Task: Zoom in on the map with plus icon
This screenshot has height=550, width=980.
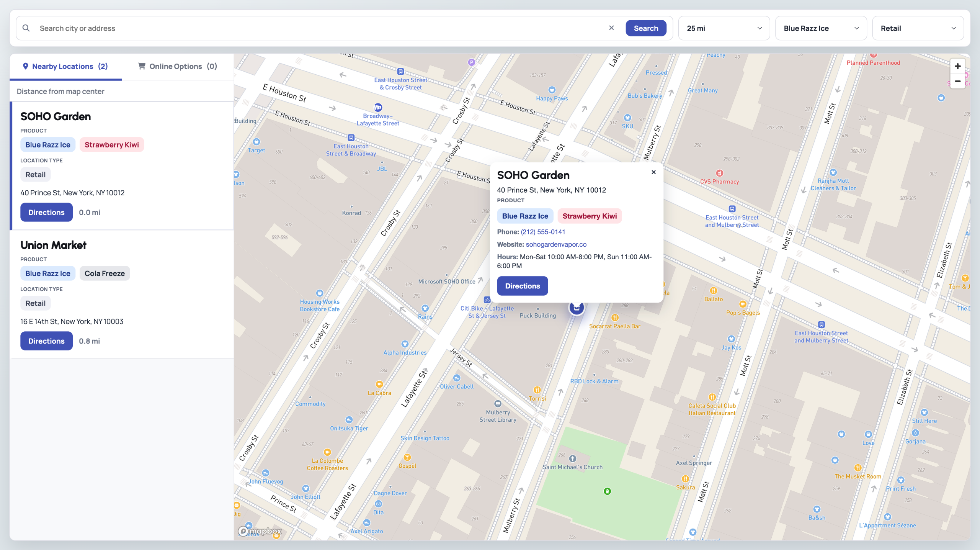Action: [x=957, y=66]
